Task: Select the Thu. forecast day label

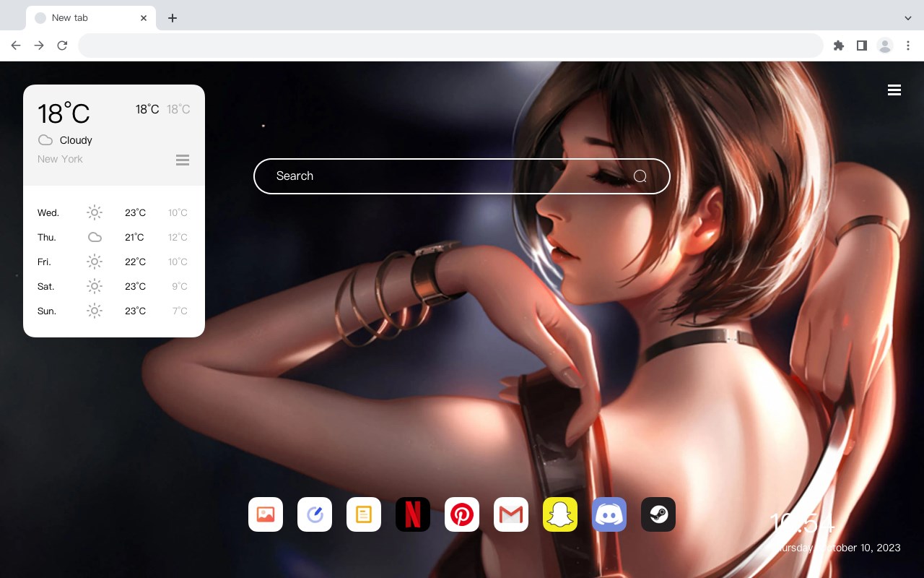Action: pos(47,238)
